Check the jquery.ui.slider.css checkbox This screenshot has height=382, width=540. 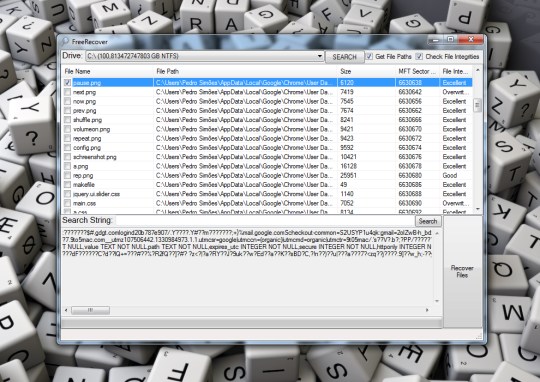(x=68, y=194)
